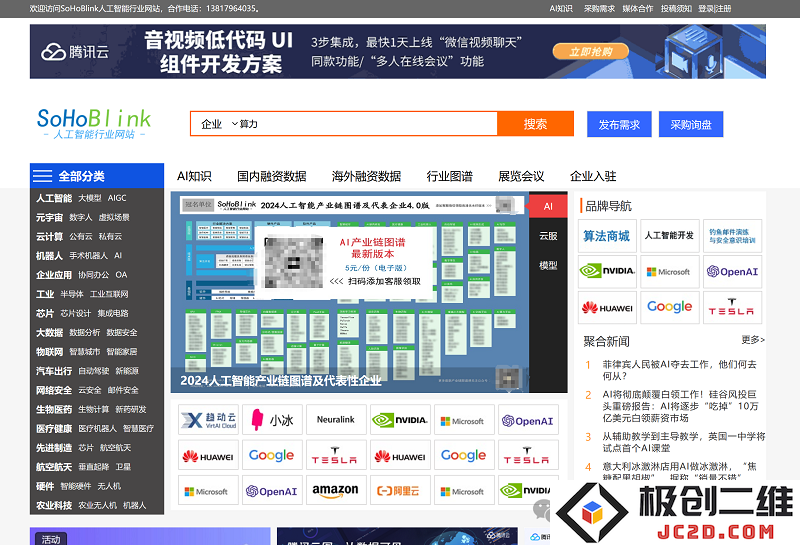Click HUAWEI logo in 品牌导航
The height and width of the screenshot is (545, 800).
607,308
